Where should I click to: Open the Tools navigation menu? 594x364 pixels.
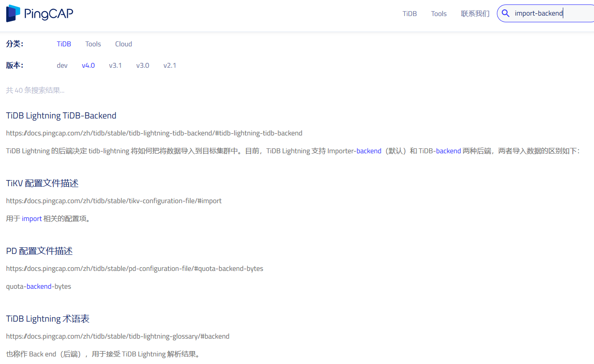coord(439,14)
